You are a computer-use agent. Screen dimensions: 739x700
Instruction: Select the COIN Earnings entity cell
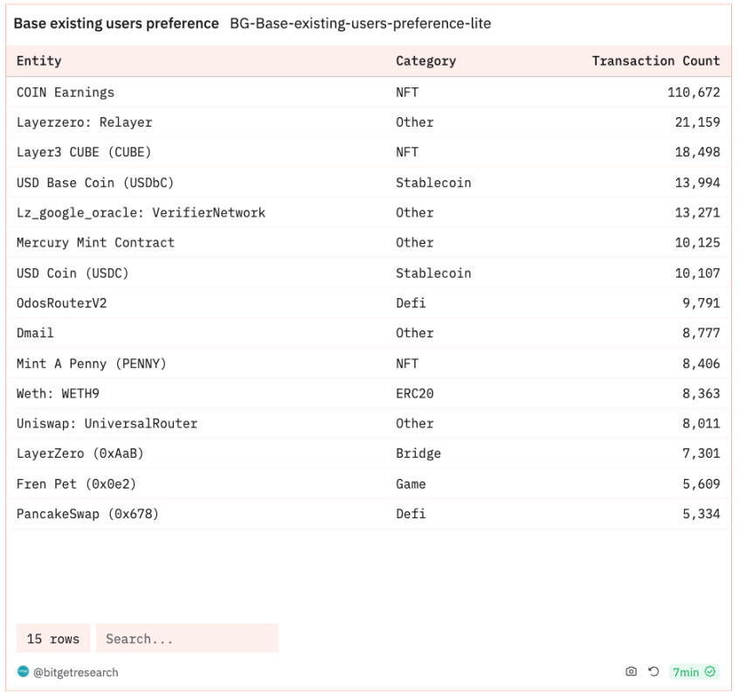tap(66, 93)
